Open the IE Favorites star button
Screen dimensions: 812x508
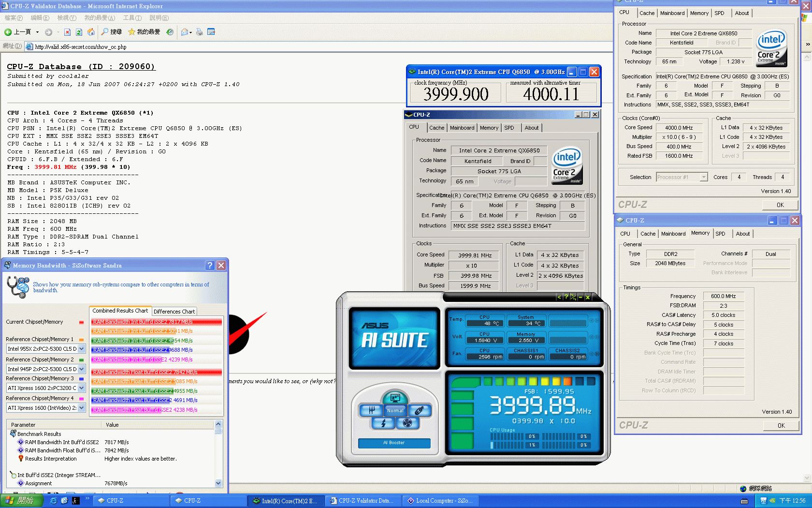(x=144, y=32)
